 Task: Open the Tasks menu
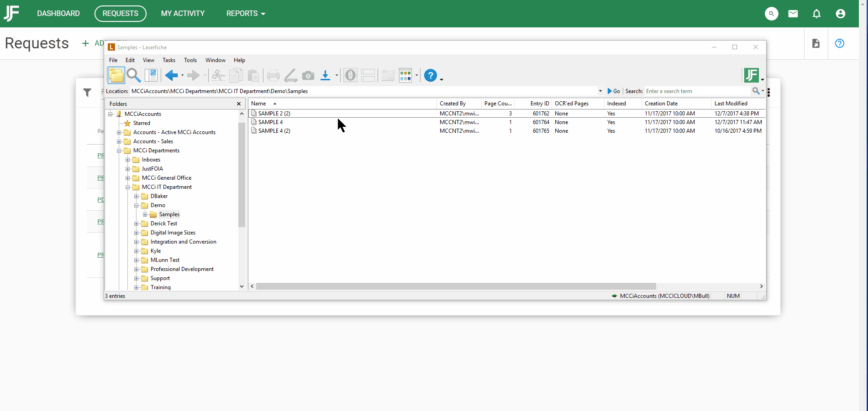[x=169, y=60]
